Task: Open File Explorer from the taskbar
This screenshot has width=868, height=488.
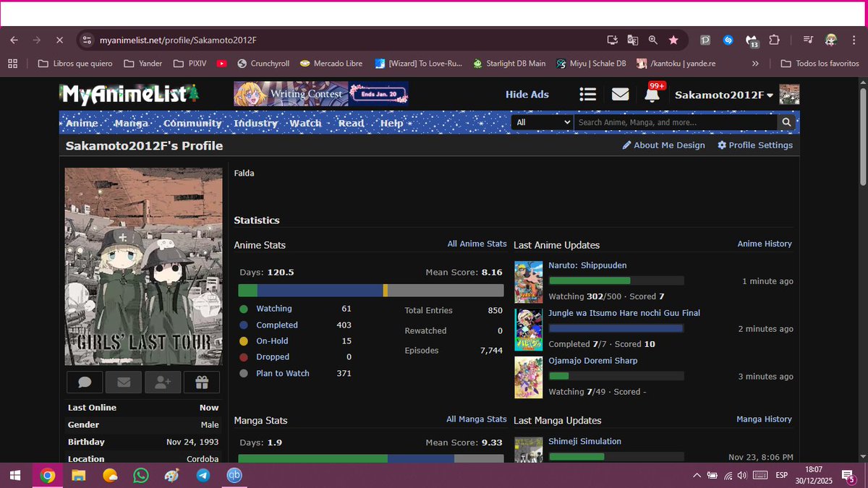Action: pos(78,475)
